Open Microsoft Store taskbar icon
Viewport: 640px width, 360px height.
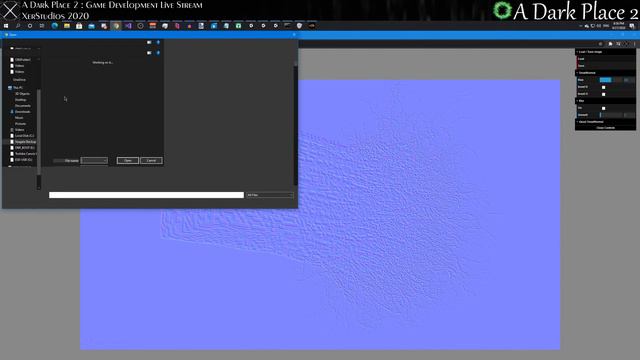(x=79, y=26)
